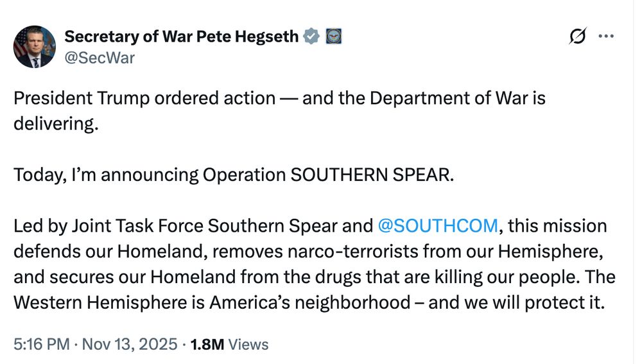Click the word "delivering." in the post

point(56,123)
